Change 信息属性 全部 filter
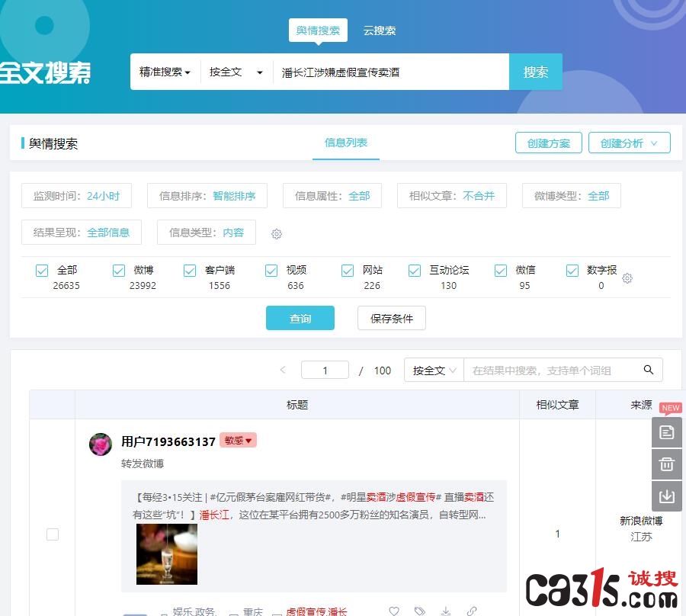686x616 pixels. pos(332,196)
